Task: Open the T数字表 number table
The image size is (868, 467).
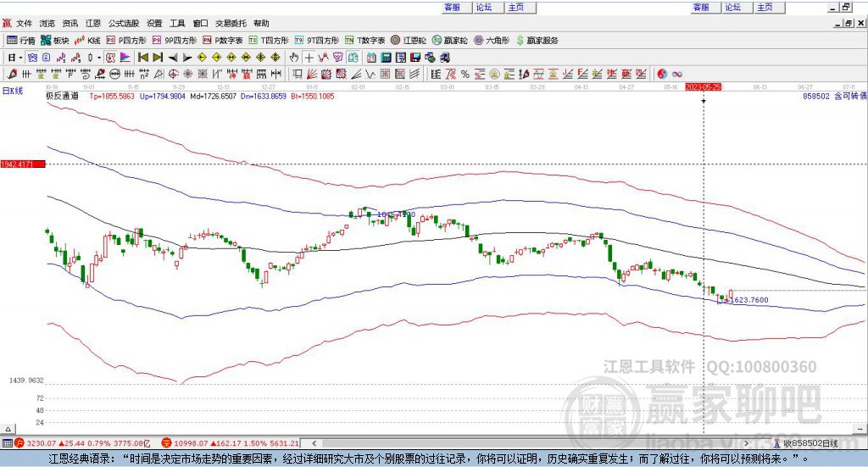Action: coord(364,41)
